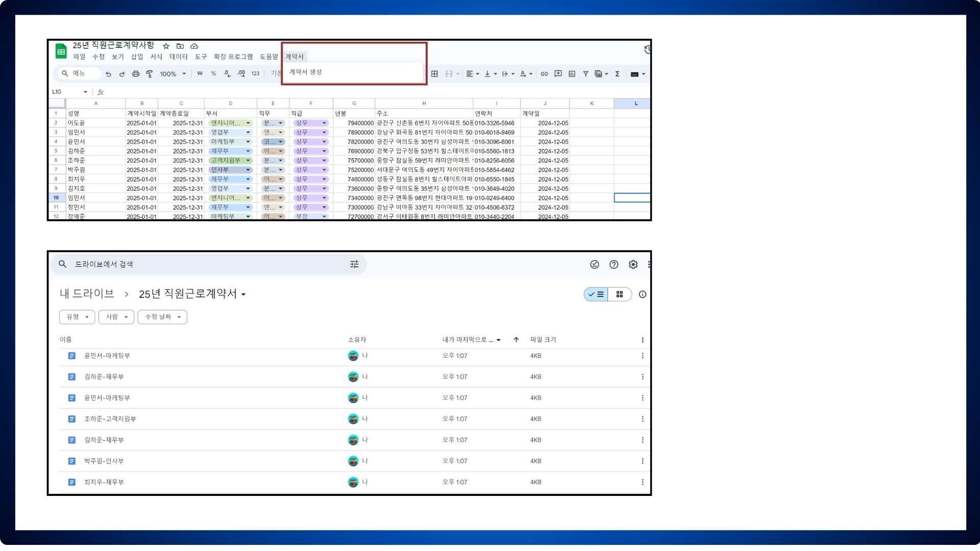This screenshot has width=980, height=551.
Task: Click the functions sigma icon
Action: point(617,74)
